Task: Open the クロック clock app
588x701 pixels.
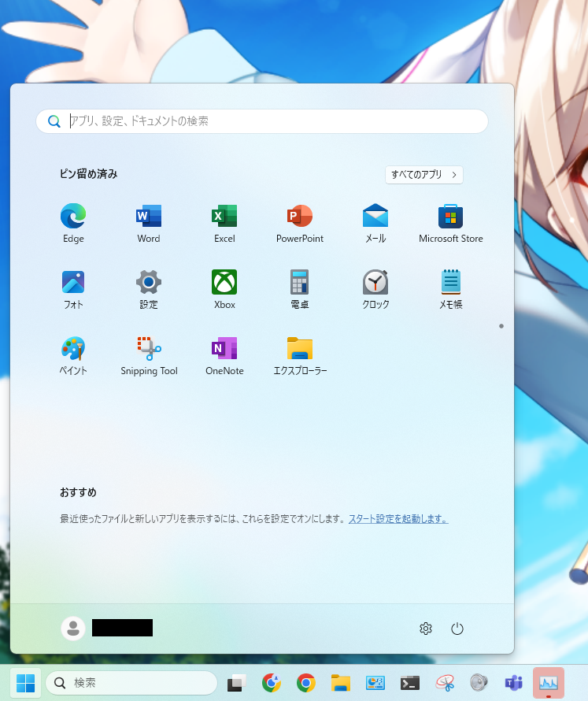Action: click(x=375, y=289)
